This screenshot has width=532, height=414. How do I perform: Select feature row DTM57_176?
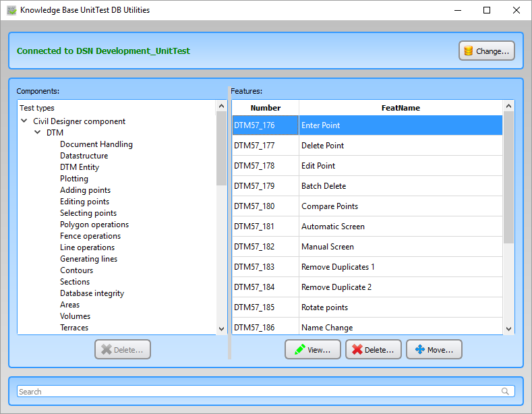pos(367,125)
